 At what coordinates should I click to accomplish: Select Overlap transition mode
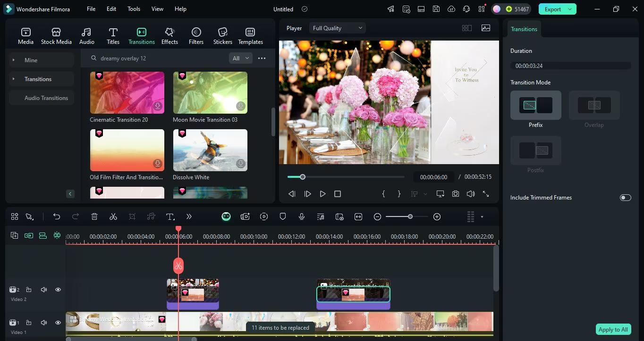tap(594, 105)
